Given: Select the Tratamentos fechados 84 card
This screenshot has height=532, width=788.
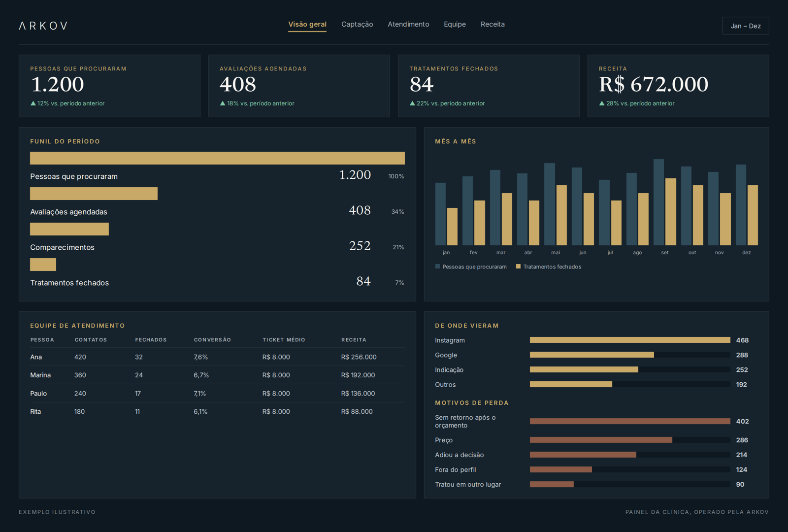Looking at the screenshot, I should click(x=489, y=86).
